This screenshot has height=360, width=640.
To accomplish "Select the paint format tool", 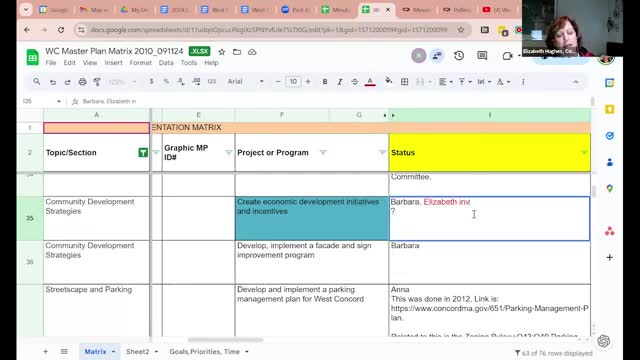I will point(97,82).
